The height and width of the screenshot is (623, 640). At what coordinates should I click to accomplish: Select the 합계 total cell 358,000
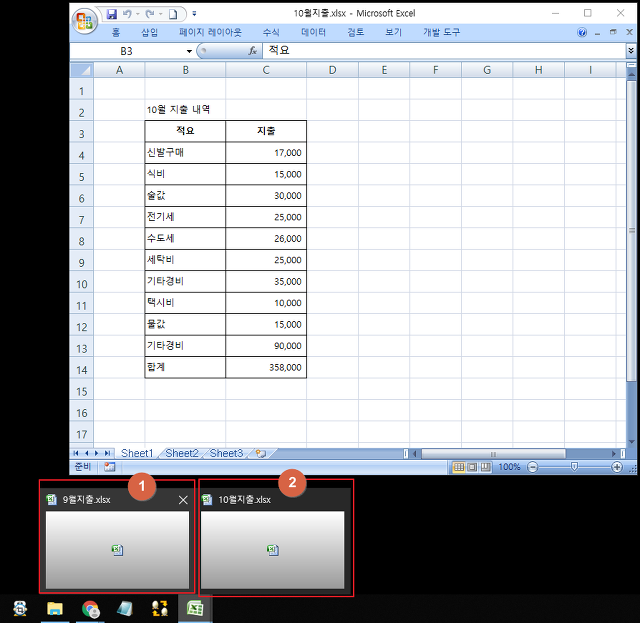pyautogui.click(x=266, y=367)
